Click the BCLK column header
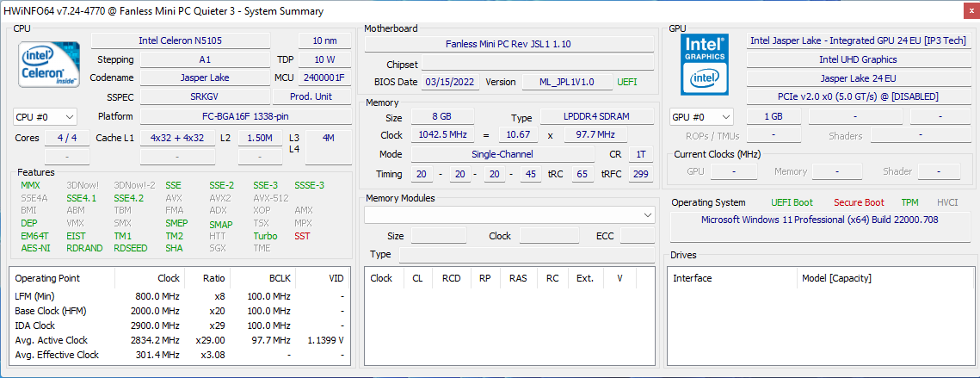This screenshot has width=980, height=378. click(262, 278)
